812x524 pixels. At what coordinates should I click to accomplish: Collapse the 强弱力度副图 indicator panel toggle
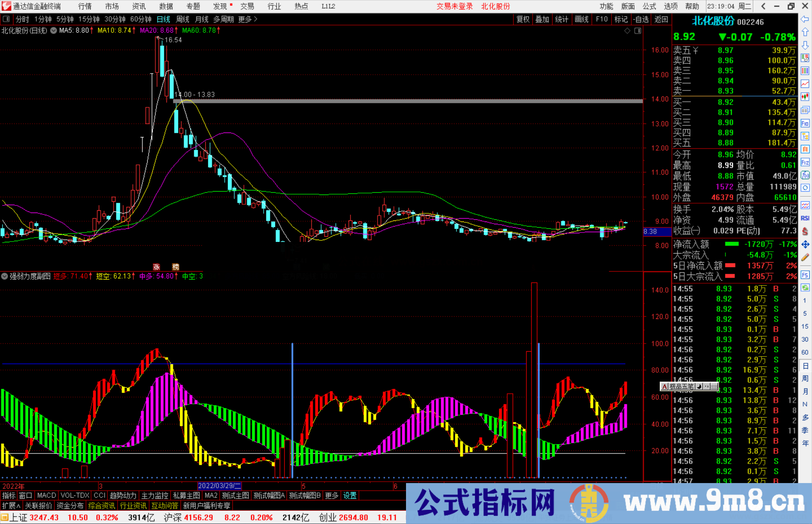5,276
